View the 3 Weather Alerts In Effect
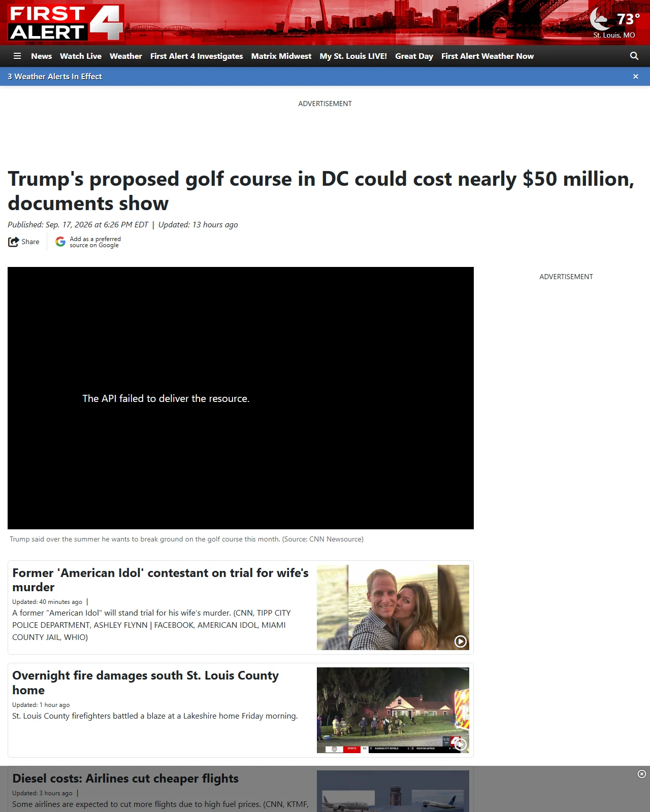Screen dimensions: 650x812 point(55,77)
